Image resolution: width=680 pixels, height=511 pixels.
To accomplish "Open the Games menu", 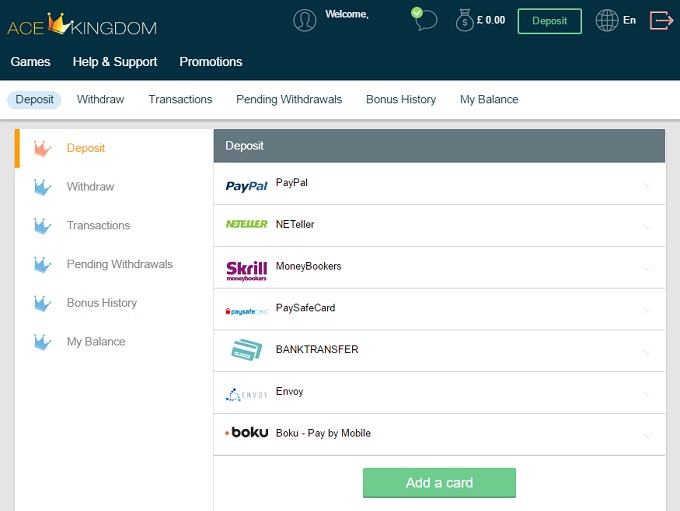I will pyautogui.click(x=30, y=62).
